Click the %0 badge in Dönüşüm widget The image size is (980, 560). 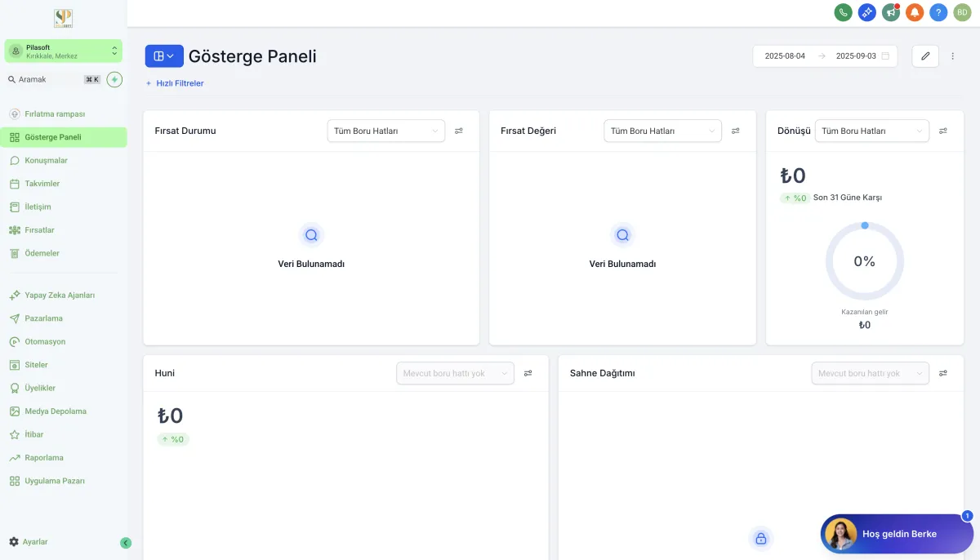pyautogui.click(x=795, y=198)
